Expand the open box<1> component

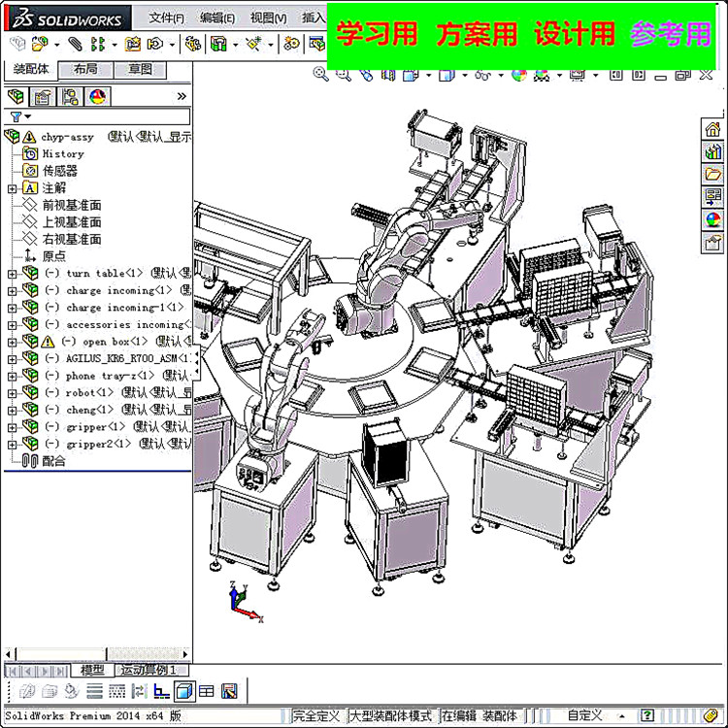(x=12, y=343)
